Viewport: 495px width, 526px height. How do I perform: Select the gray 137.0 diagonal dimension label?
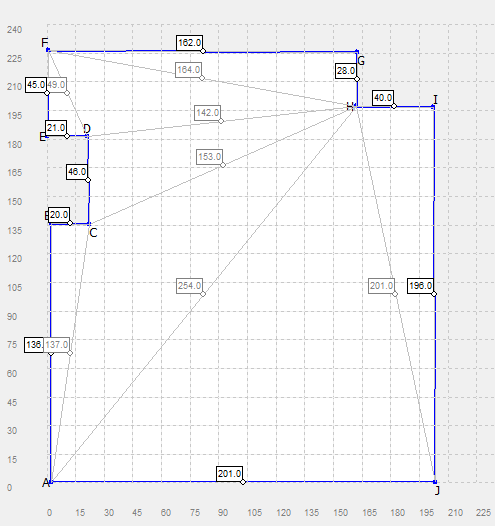(x=57, y=345)
